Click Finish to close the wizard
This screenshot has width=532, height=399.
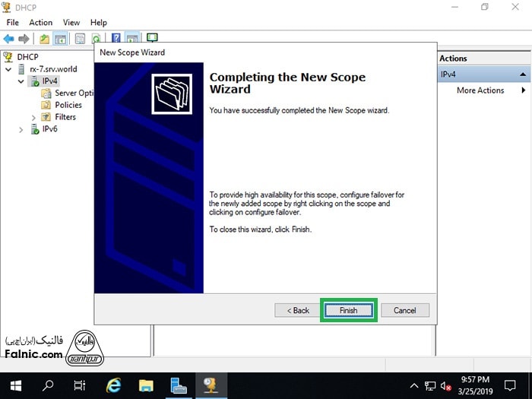[348, 310]
